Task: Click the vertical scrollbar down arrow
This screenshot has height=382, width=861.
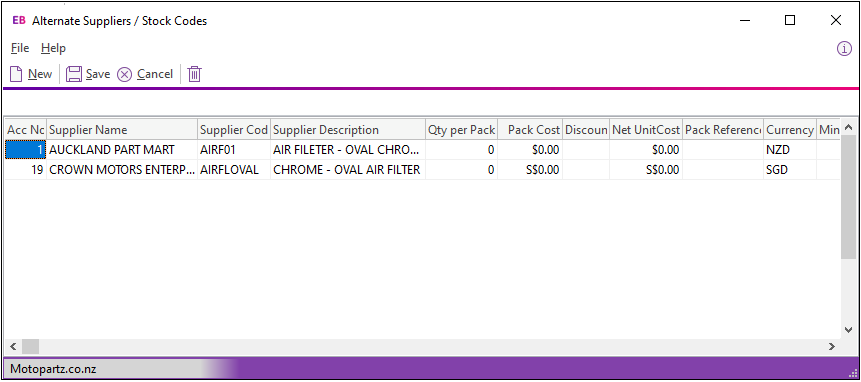Action: coord(848,329)
